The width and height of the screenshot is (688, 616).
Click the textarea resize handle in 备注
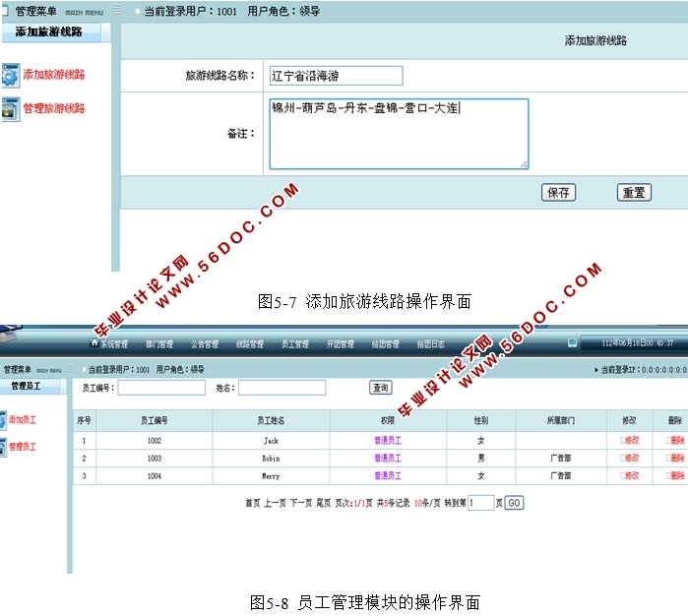524,164
